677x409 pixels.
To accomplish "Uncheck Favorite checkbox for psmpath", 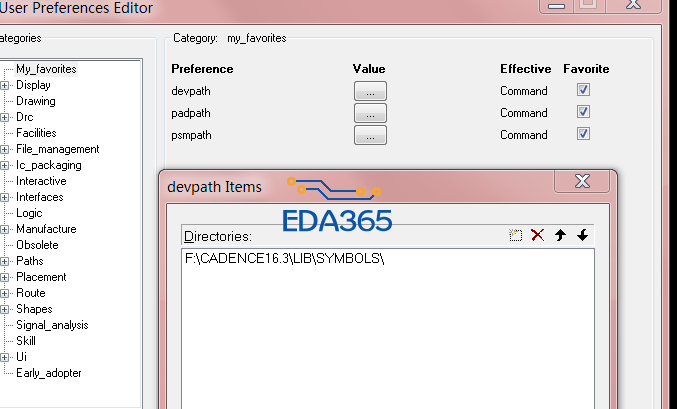I will (583, 134).
